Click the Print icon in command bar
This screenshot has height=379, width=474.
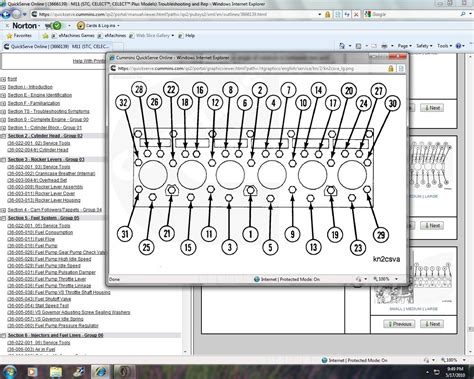tap(384, 46)
